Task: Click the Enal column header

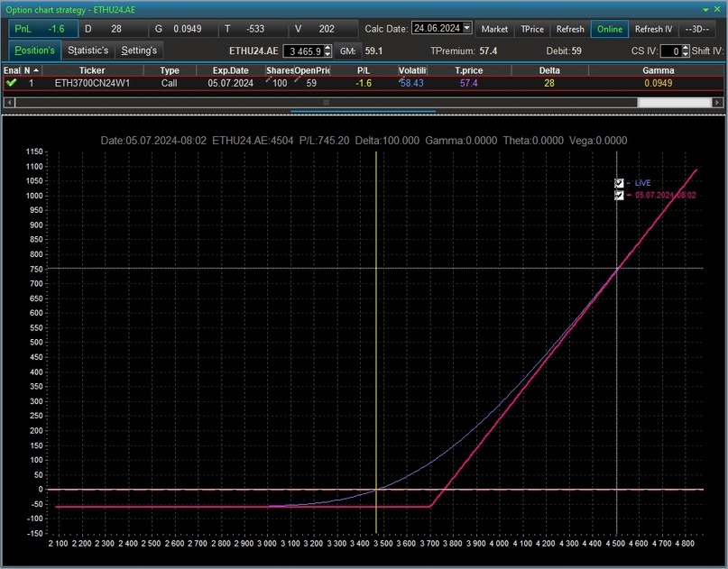Action: click(12, 70)
